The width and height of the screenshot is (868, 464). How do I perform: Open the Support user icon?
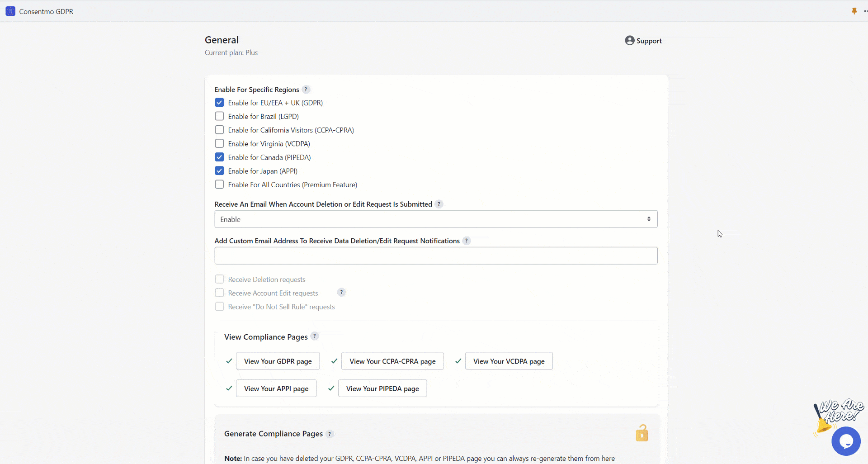pyautogui.click(x=630, y=40)
